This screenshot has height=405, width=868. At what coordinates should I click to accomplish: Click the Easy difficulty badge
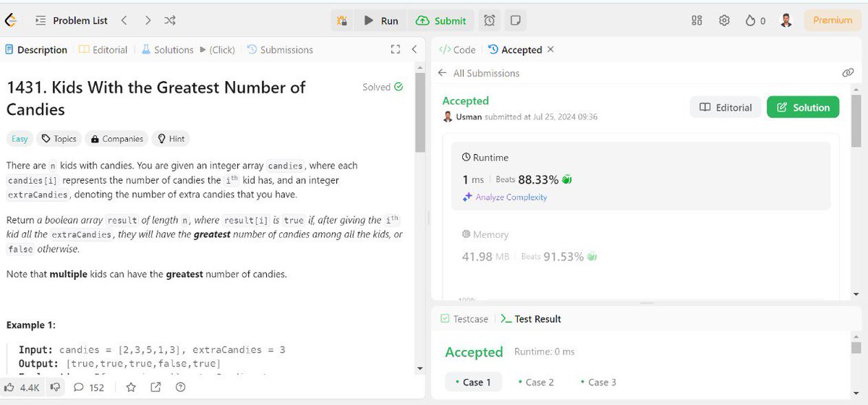coord(19,139)
